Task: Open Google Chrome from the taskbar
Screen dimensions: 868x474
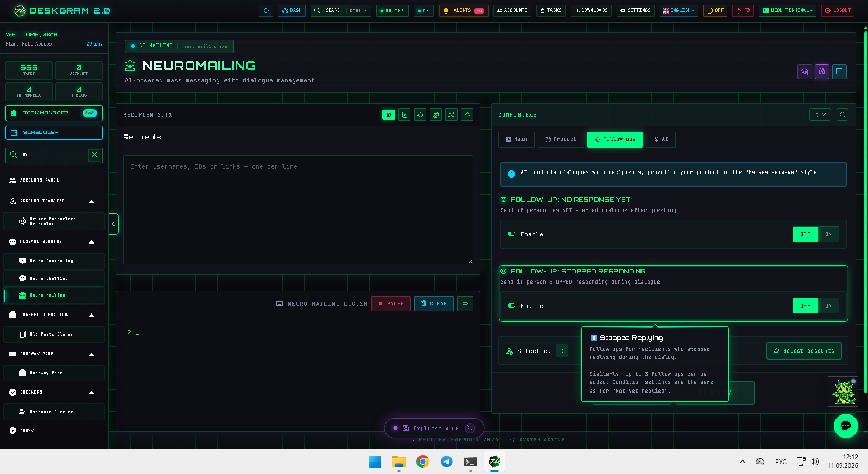Action: tap(423, 462)
